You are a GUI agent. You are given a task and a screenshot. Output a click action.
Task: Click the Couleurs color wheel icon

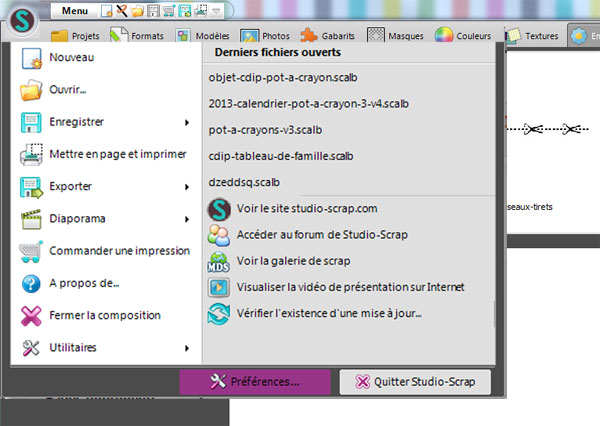(x=444, y=36)
